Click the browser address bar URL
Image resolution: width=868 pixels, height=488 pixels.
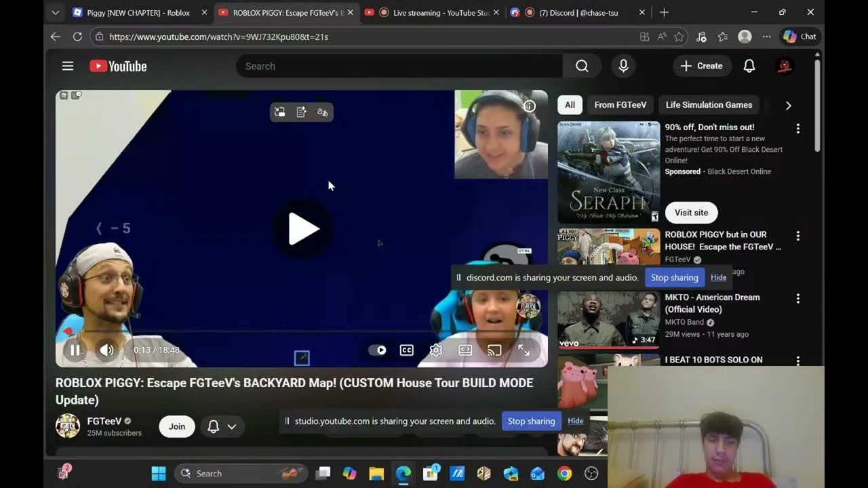[218, 37]
